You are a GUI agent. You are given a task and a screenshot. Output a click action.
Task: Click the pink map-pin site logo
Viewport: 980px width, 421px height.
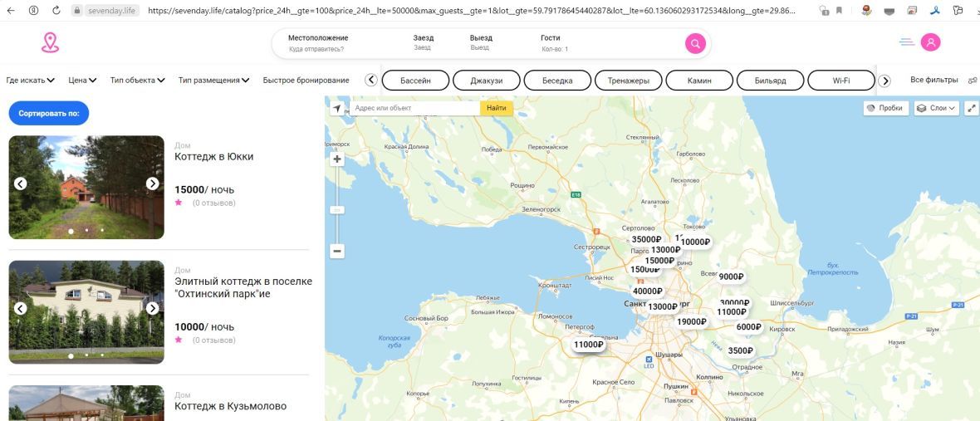point(50,42)
